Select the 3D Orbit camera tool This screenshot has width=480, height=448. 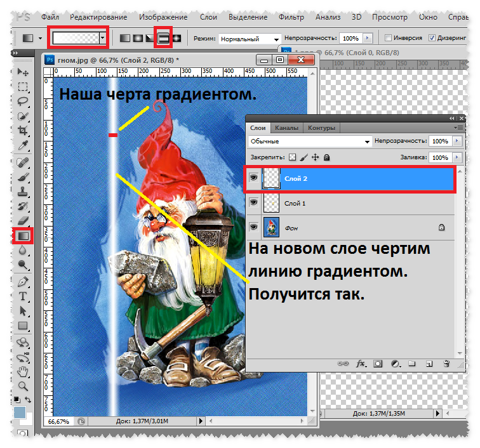pos(23,357)
